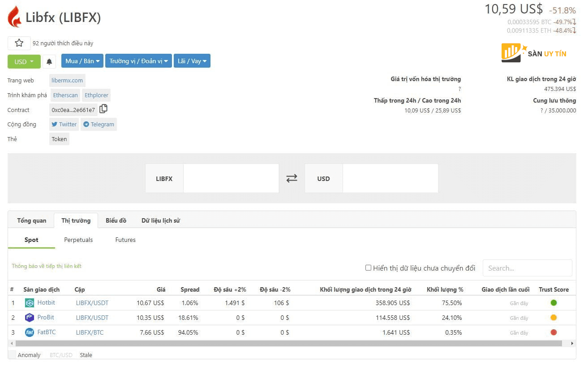This screenshot has height=366, width=588.
Task: Expand the Trường vị / Đoản vị dropdown
Action: (138, 61)
